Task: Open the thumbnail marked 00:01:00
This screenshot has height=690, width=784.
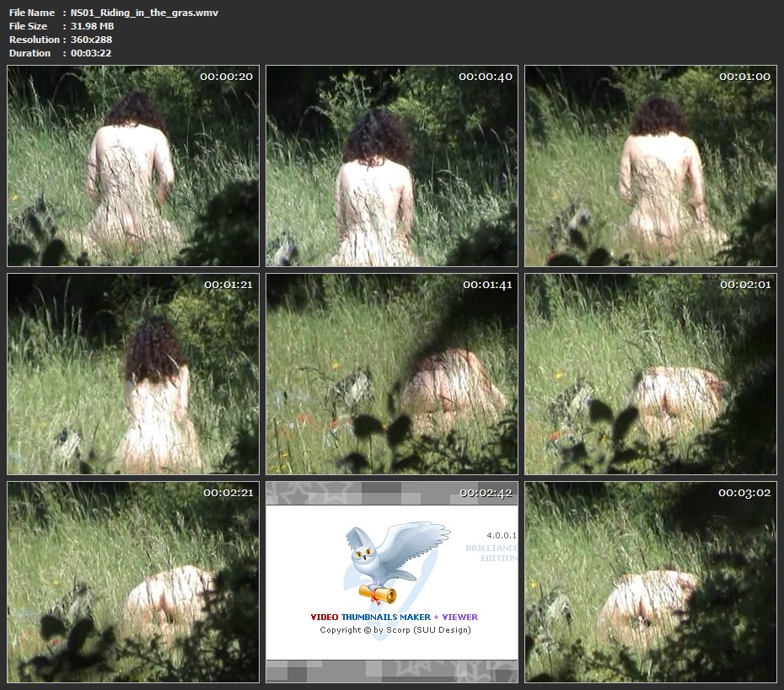Action: (x=650, y=166)
